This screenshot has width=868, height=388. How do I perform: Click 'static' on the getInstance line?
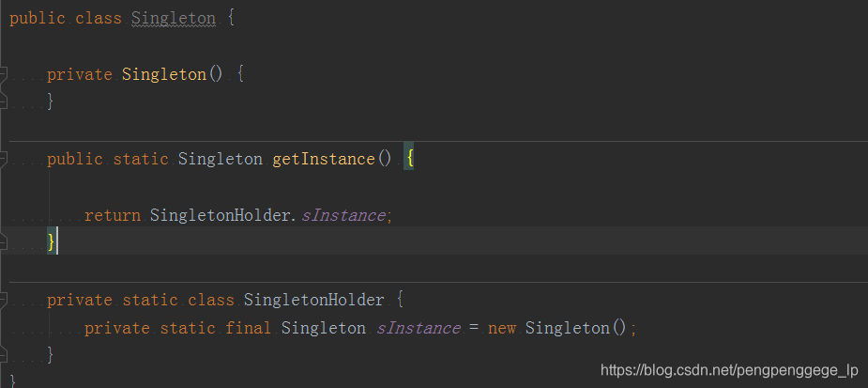(141, 159)
